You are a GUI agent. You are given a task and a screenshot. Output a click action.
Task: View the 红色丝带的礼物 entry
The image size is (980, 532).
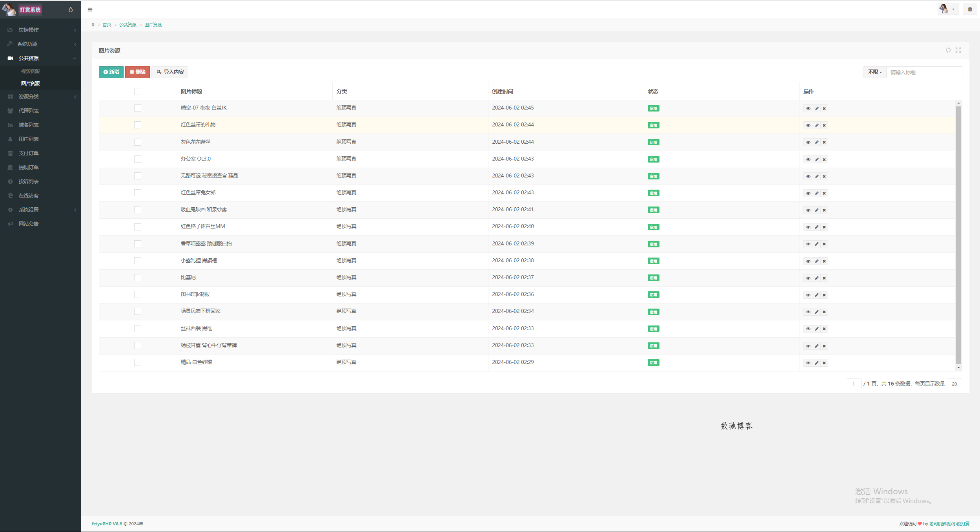[x=808, y=125]
